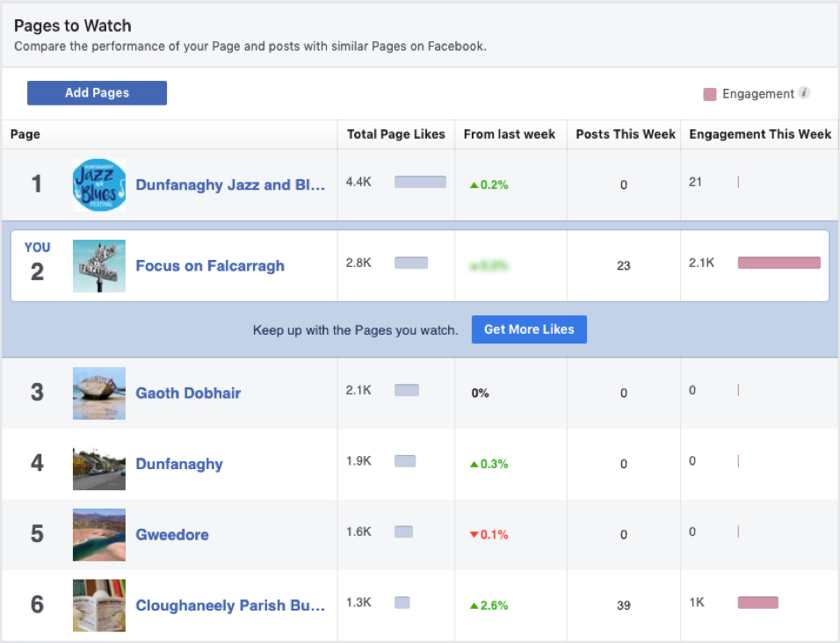Click the Jazz and Blues Festival thumbnail
840x643 pixels.
click(99, 184)
